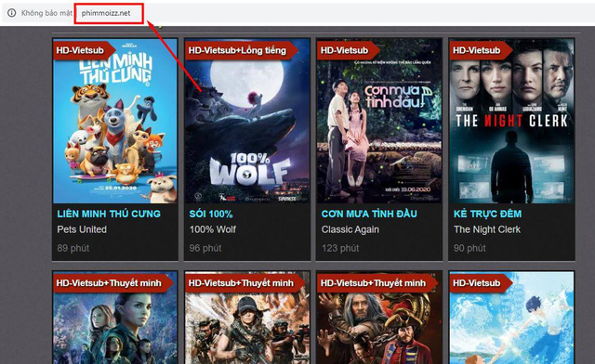Click the Classic Again subtitle

coord(350,229)
